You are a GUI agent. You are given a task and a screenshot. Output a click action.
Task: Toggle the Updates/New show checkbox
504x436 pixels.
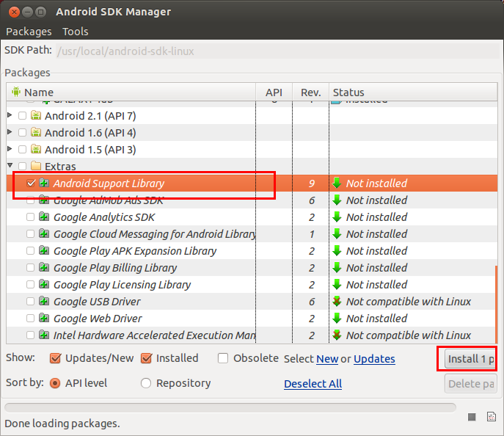click(x=55, y=358)
